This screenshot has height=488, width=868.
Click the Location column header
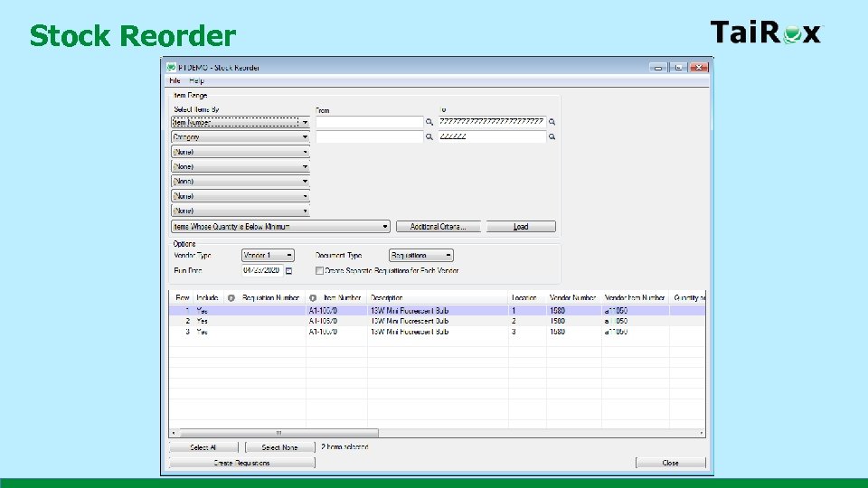click(527, 297)
